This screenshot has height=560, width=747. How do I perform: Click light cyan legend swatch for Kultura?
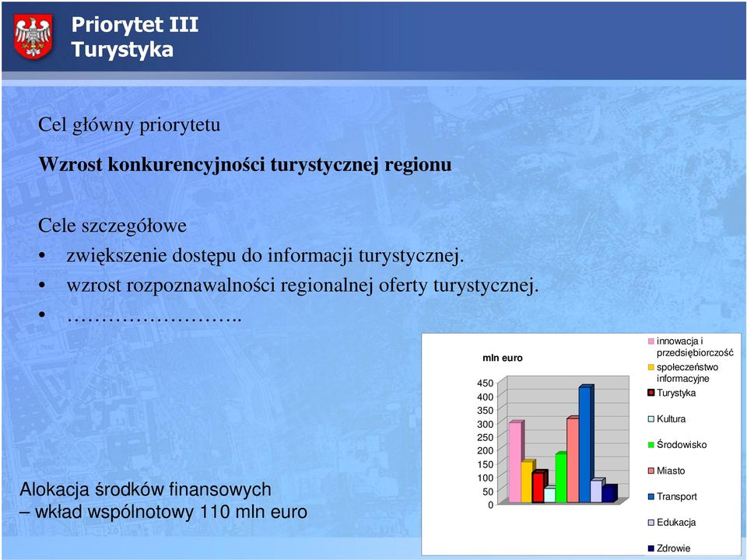pos(651,419)
